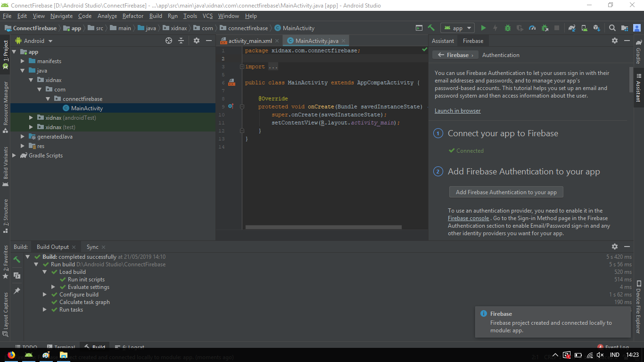Expand the Configure build node

coord(45,295)
